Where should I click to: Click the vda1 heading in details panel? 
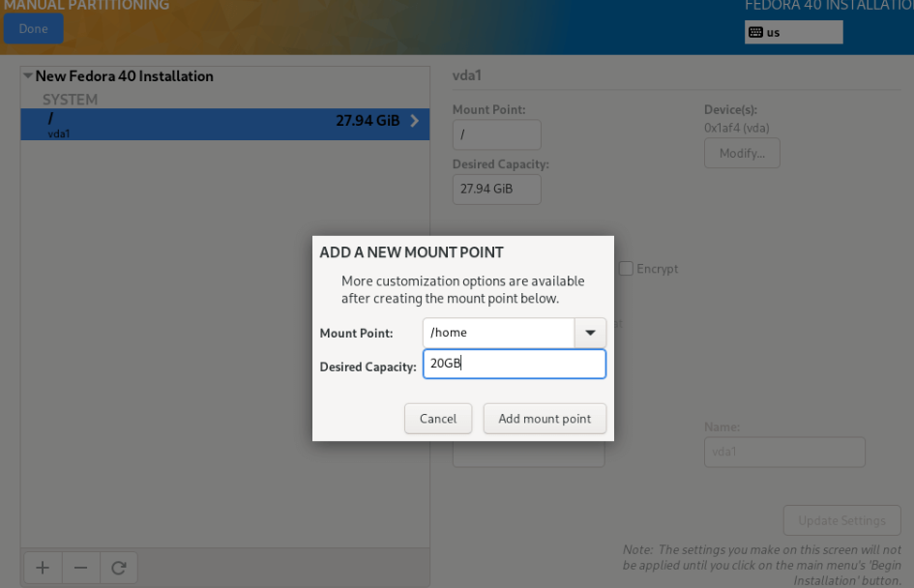(467, 75)
